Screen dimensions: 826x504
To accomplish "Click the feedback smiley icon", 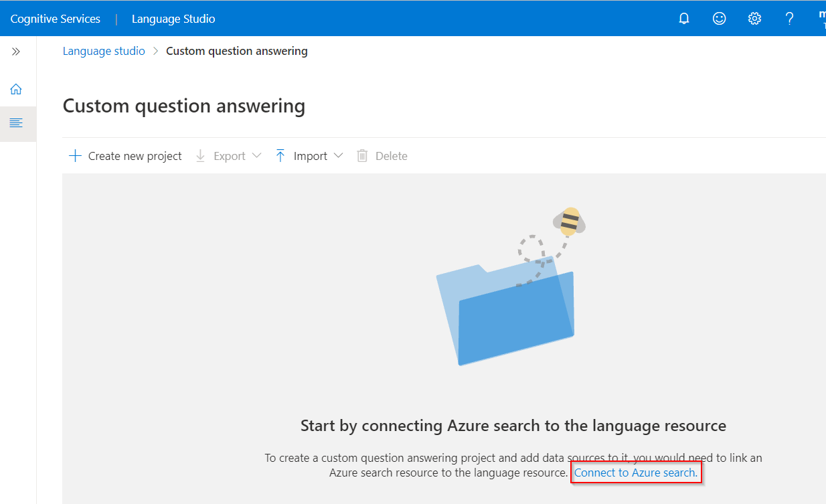I will coord(719,18).
